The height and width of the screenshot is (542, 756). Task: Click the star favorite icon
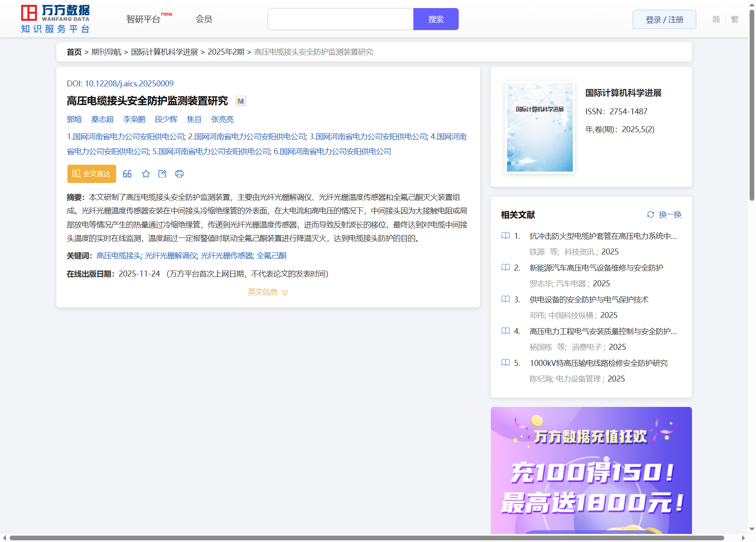coord(146,174)
